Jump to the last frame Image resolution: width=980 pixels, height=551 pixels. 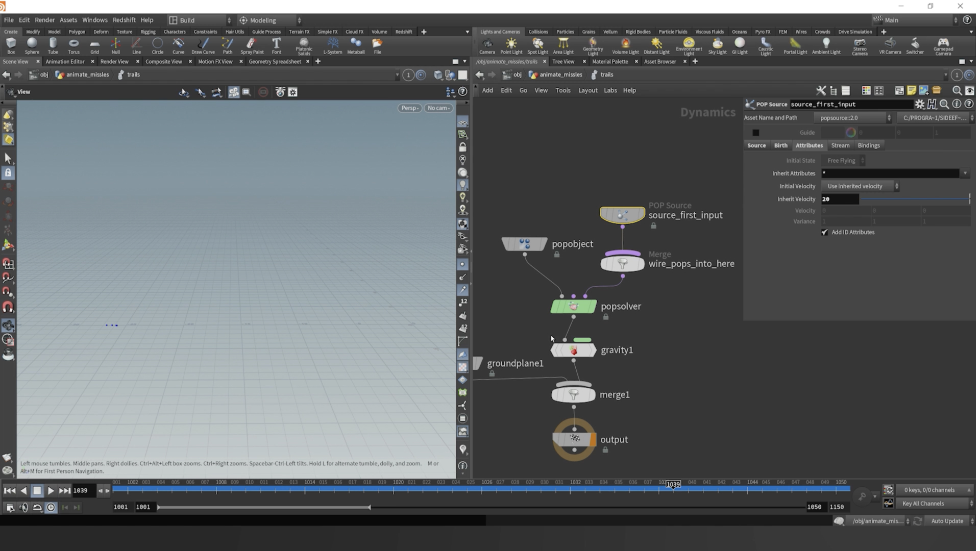(x=64, y=491)
